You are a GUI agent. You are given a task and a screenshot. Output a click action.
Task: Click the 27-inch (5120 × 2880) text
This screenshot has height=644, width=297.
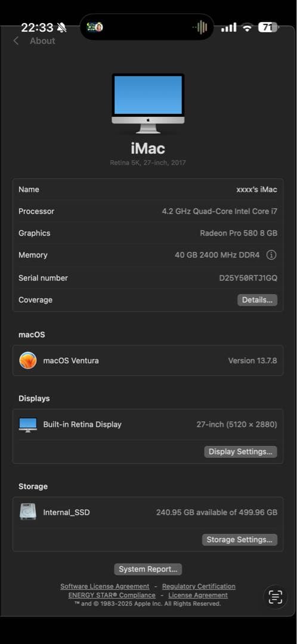[237, 425]
